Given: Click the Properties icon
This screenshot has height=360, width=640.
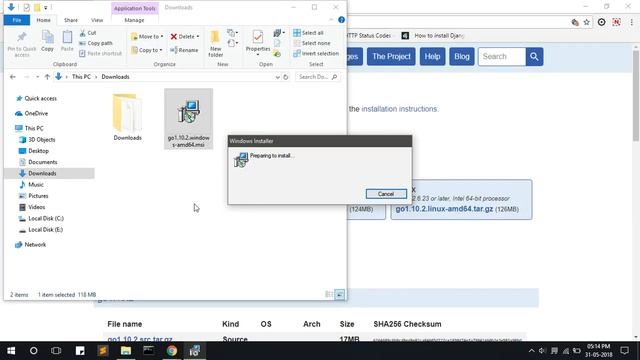Looking at the screenshot, I should 258,37.
